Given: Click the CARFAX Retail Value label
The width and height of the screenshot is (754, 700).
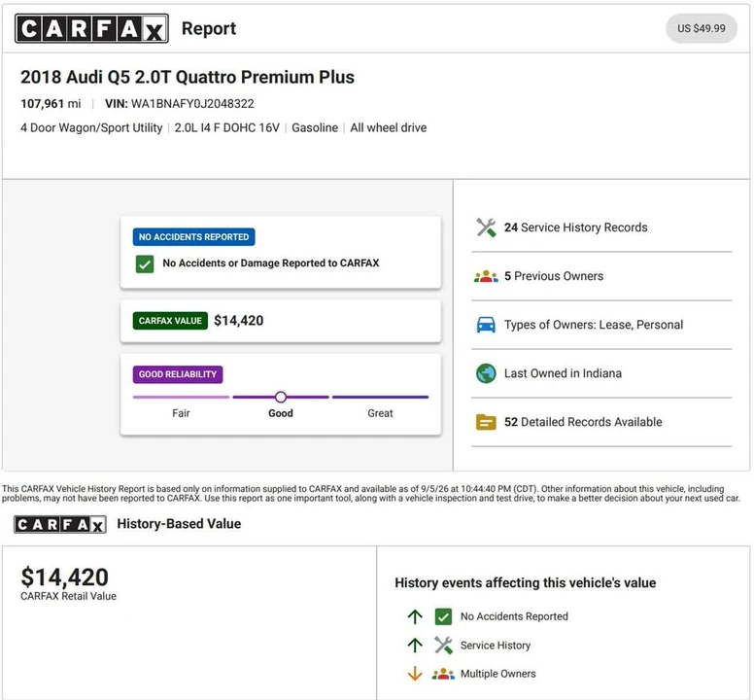Looking at the screenshot, I should coord(68,596).
